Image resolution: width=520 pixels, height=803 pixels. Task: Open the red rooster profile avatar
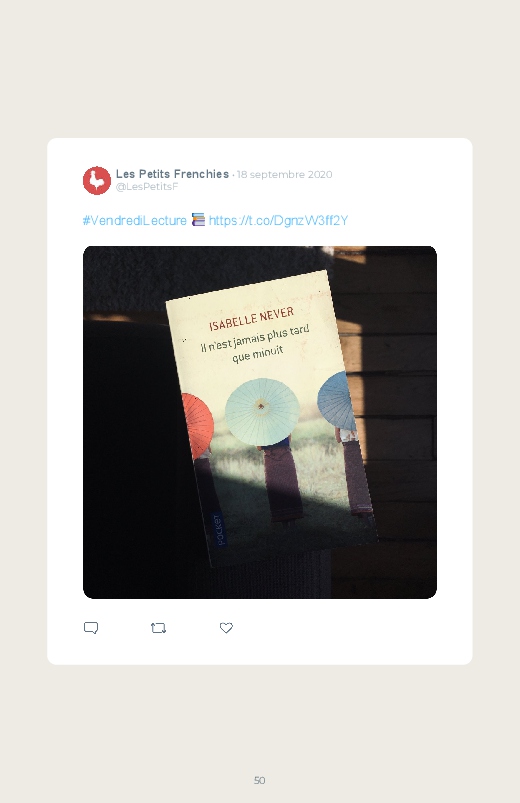click(97, 180)
